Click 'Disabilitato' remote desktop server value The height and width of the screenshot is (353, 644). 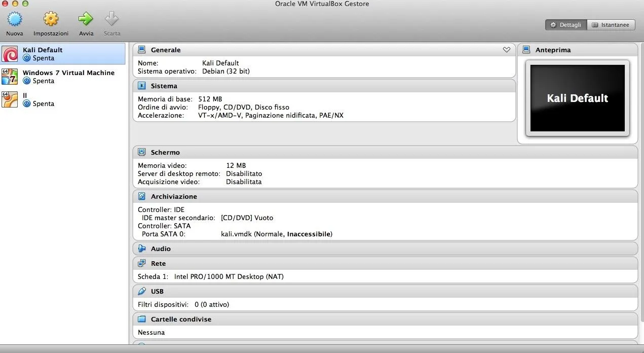(x=244, y=173)
